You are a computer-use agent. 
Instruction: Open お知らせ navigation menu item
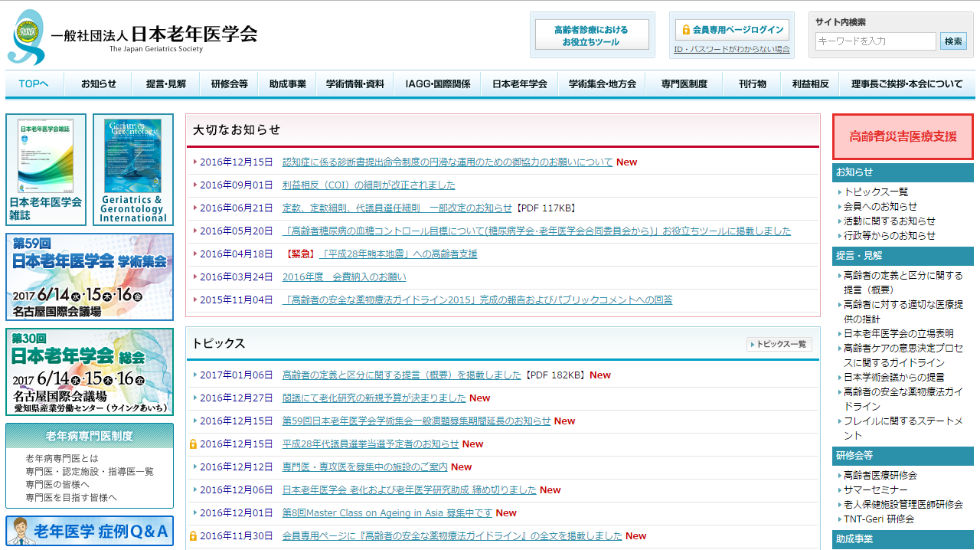click(98, 84)
